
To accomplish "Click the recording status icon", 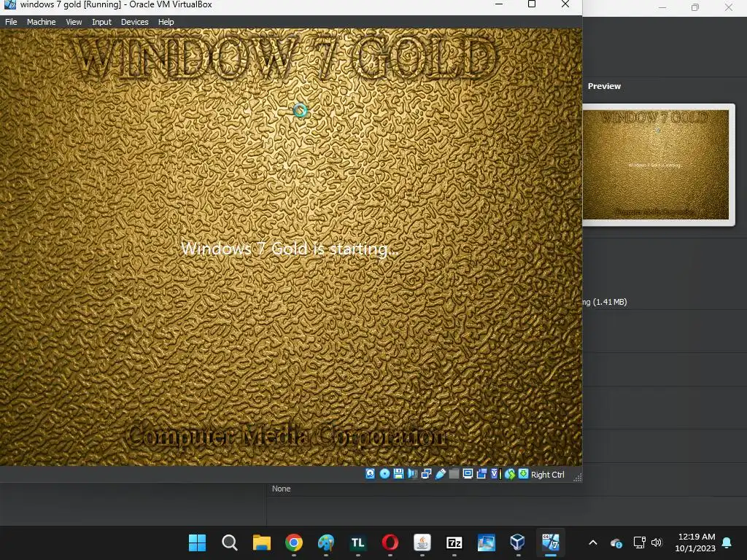I will pos(481,474).
